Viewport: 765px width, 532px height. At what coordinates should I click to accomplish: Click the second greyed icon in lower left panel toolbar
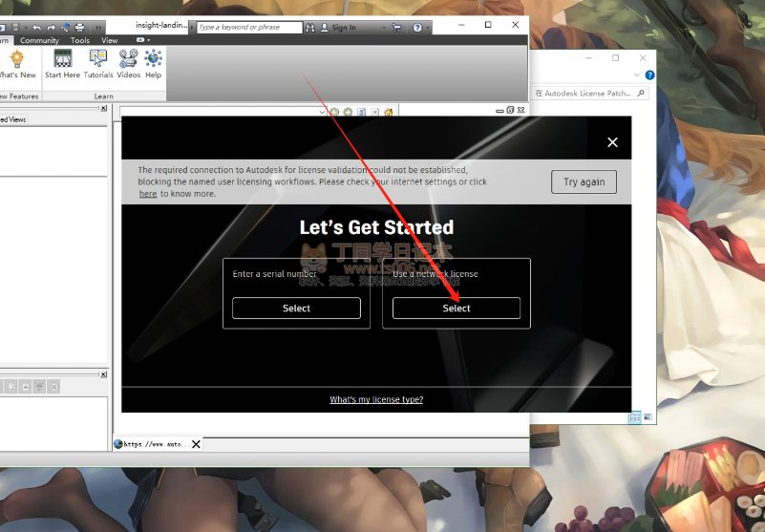[11, 387]
